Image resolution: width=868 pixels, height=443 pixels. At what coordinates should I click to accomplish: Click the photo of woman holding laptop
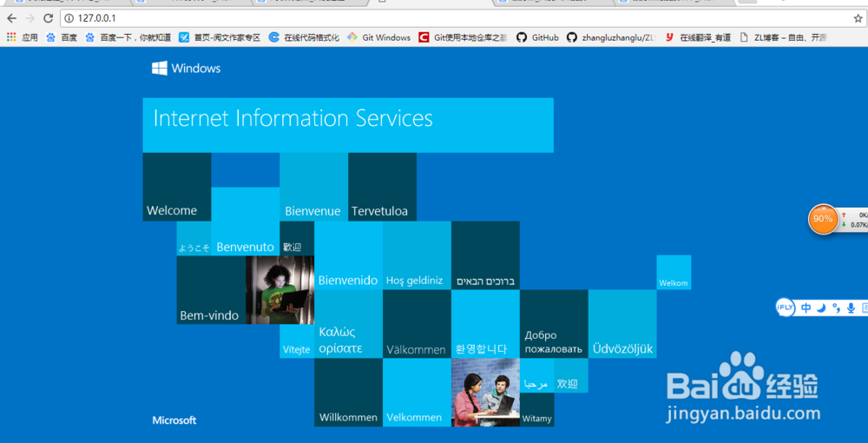(279, 290)
